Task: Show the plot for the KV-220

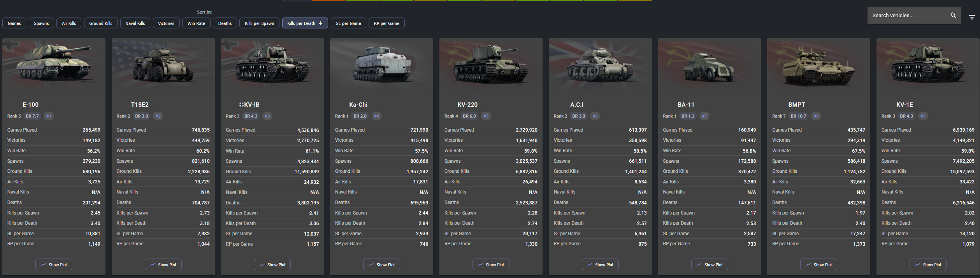Action: pyautogui.click(x=491, y=265)
